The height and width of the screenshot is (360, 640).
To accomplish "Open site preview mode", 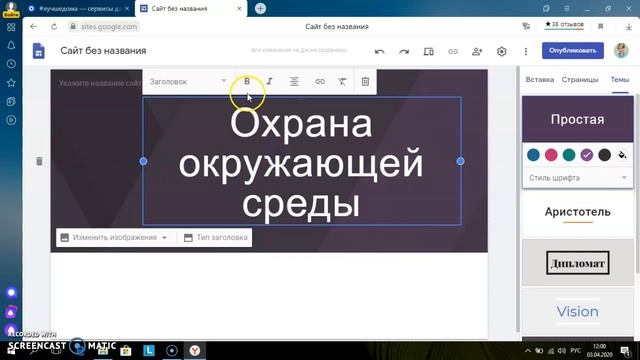I will [x=429, y=51].
